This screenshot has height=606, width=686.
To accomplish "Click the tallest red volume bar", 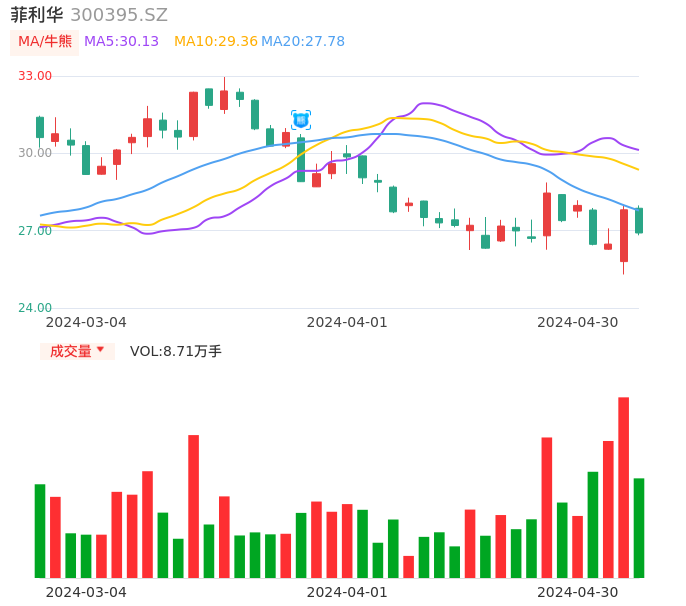I will coord(623,487).
